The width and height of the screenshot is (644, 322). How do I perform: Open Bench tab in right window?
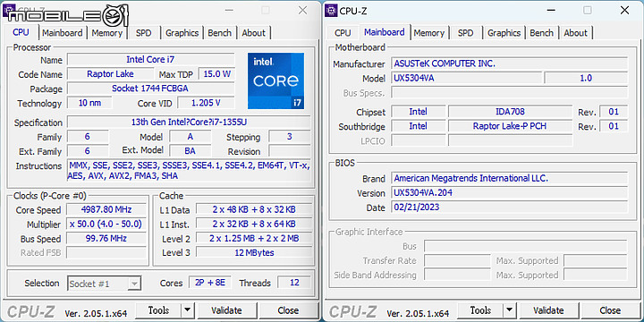[x=542, y=33]
